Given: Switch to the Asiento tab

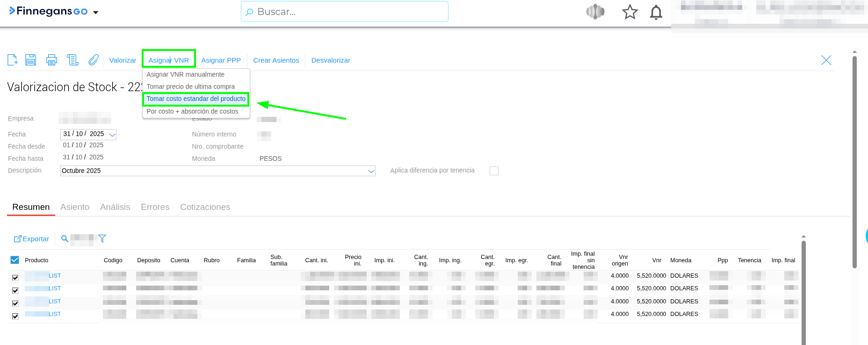Looking at the screenshot, I should pos(75,207).
